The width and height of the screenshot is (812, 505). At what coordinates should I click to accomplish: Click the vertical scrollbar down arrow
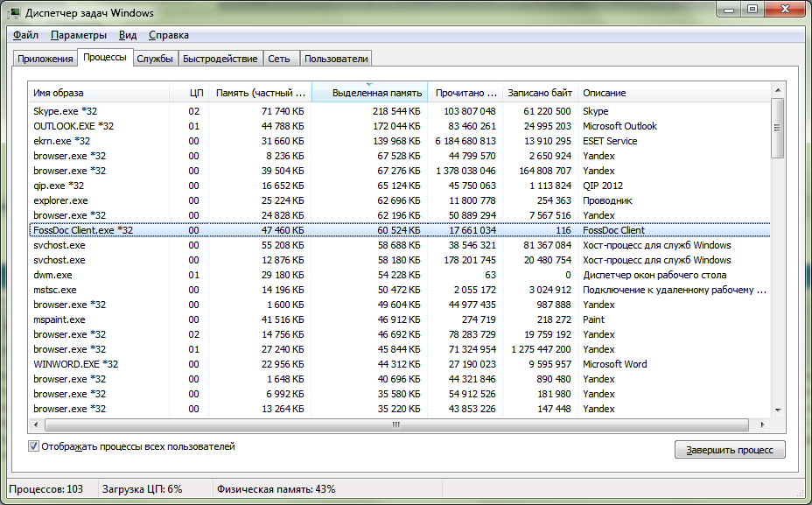778,410
